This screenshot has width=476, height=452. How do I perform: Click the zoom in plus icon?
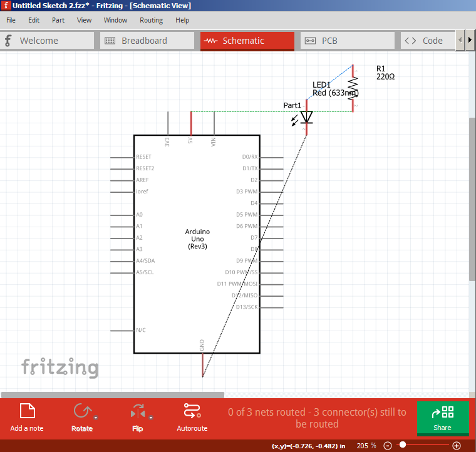coord(457,446)
